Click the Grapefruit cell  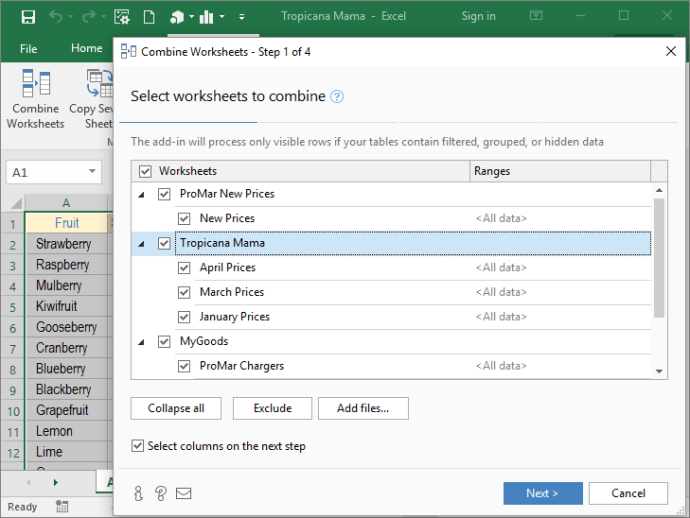(66, 410)
